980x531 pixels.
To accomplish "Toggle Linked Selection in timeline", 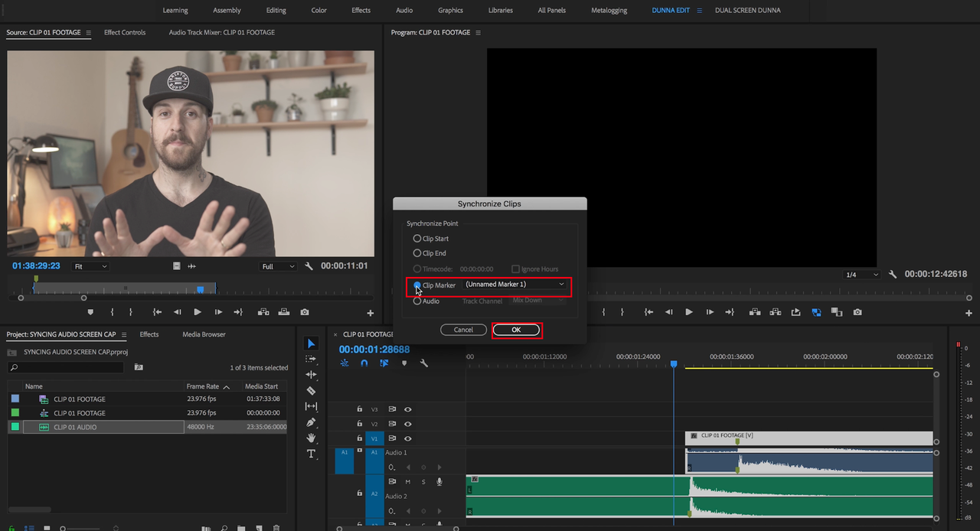I will pyautogui.click(x=384, y=363).
